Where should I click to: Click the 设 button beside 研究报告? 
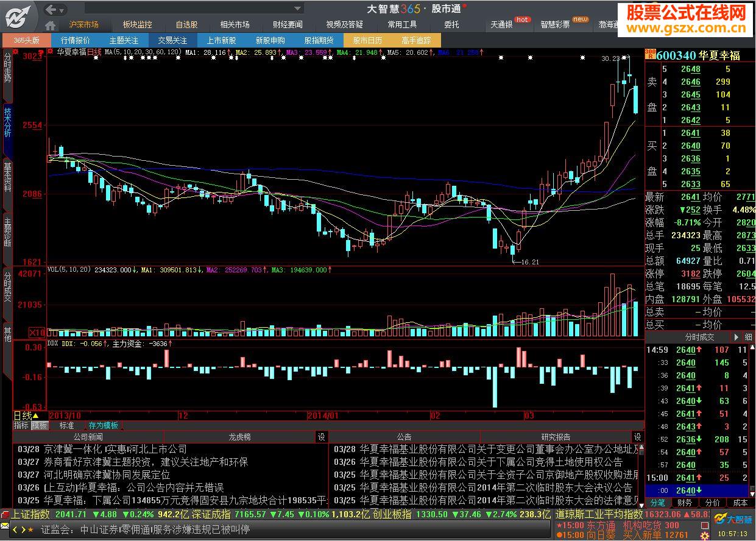(x=637, y=437)
